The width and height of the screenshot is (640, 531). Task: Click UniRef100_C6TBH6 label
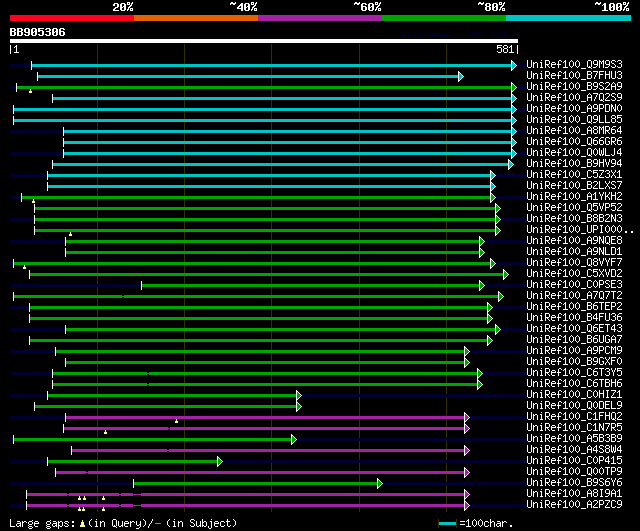tap(574, 384)
